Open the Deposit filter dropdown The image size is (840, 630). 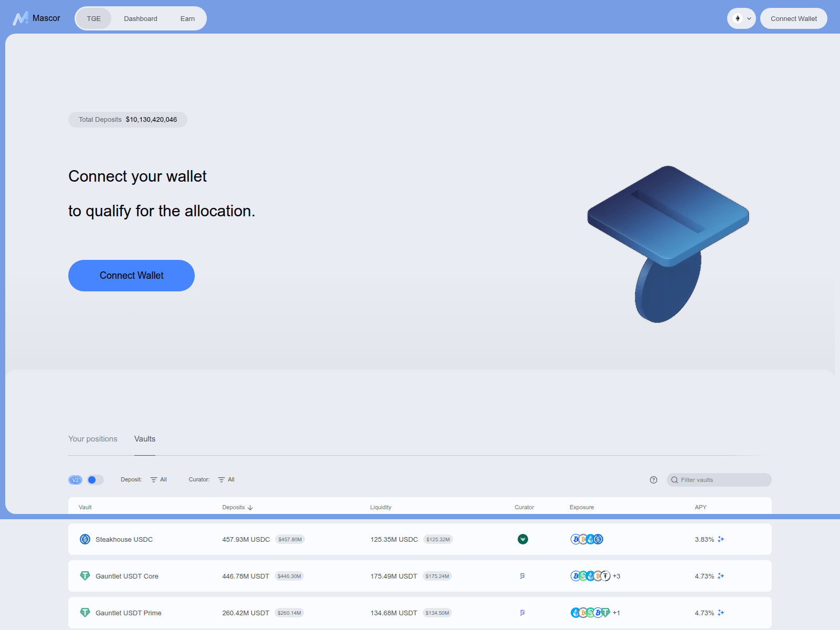tap(158, 479)
